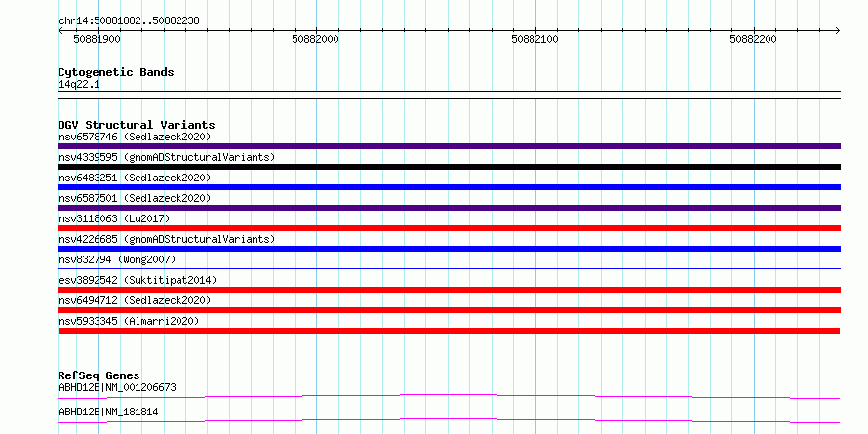Screen dimensions: 868x434
Task: Click the nsv6483251 (Sedlazeck2020) label
Action: coord(135,178)
